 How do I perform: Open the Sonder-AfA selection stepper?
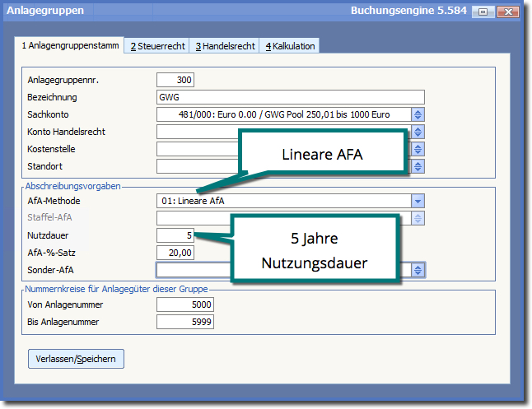(x=418, y=270)
